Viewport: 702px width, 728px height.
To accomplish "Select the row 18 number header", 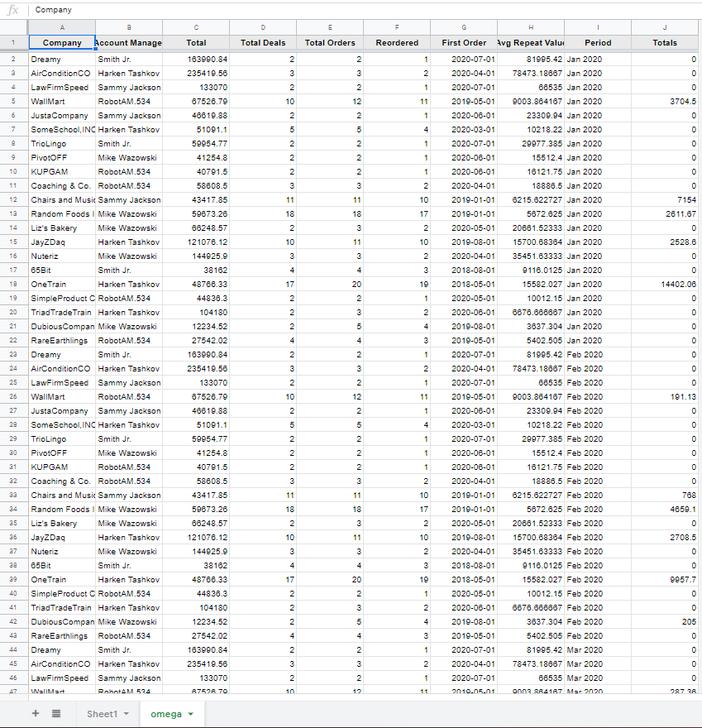I will click(13, 284).
